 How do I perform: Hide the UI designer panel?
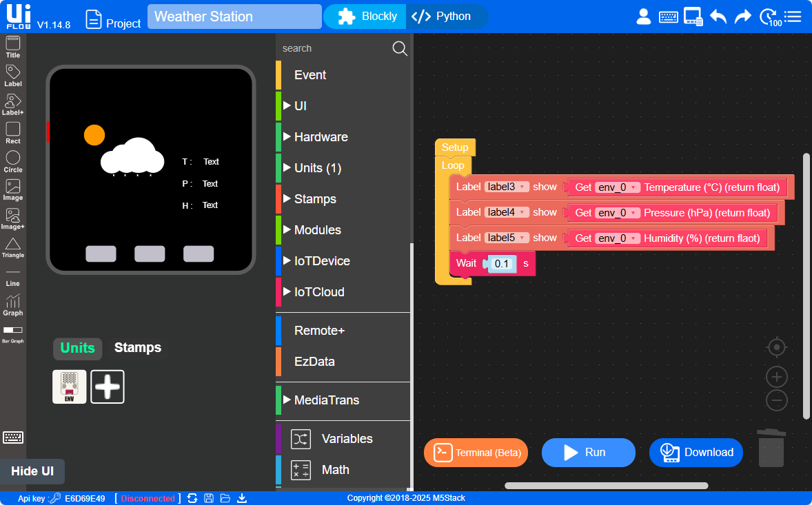pyautogui.click(x=32, y=471)
